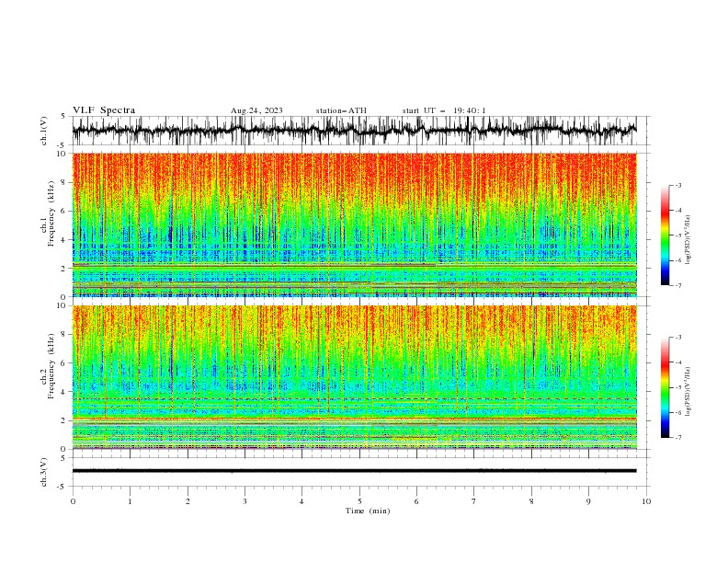Click the 4 minute tick label
This screenshot has height=563, width=728.
click(301, 501)
